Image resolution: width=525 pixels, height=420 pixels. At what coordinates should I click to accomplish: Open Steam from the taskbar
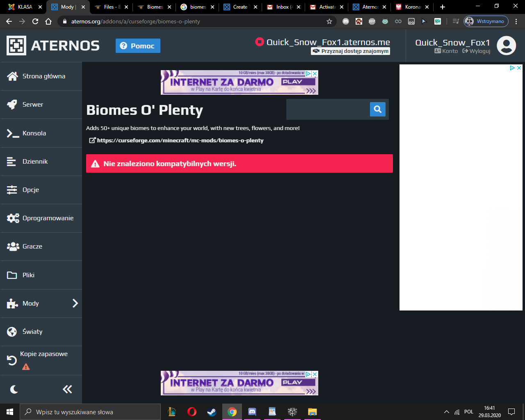coord(212,412)
